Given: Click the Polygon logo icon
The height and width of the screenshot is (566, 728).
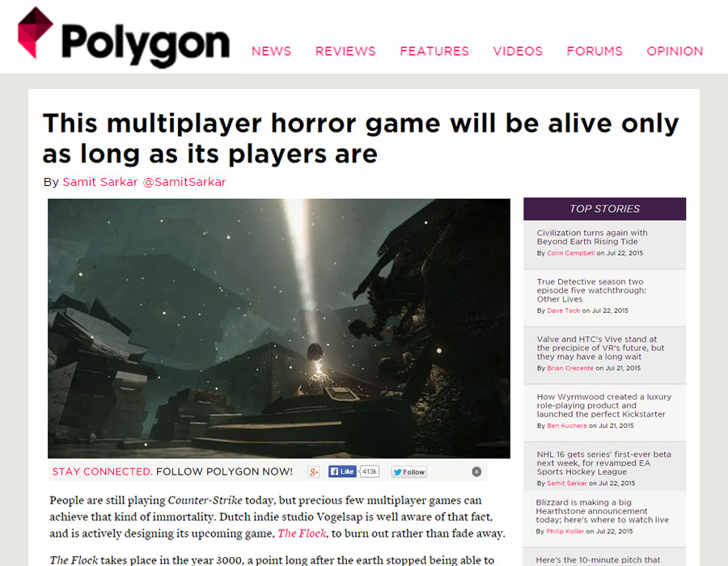Looking at the screenshot, I should (x=35, y=32).
